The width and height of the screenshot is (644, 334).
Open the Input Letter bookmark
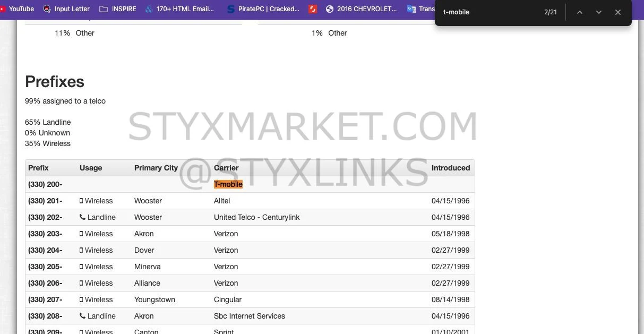(x=66, y=9)
